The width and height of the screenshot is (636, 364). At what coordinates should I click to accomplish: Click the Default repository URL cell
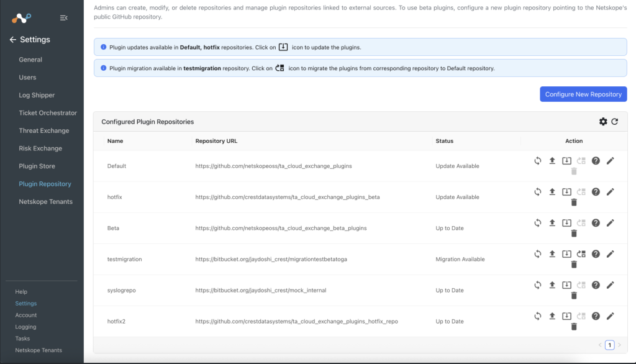(273, 166)
